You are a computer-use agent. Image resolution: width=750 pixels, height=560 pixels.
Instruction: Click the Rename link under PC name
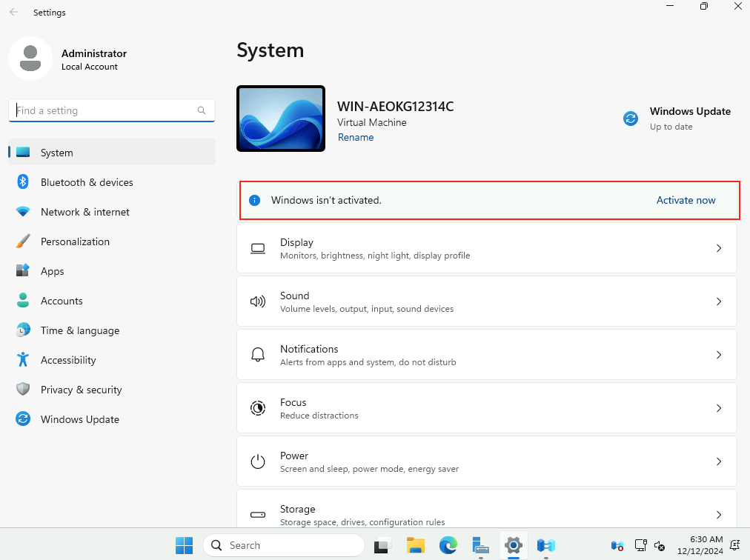click(356, 137)
